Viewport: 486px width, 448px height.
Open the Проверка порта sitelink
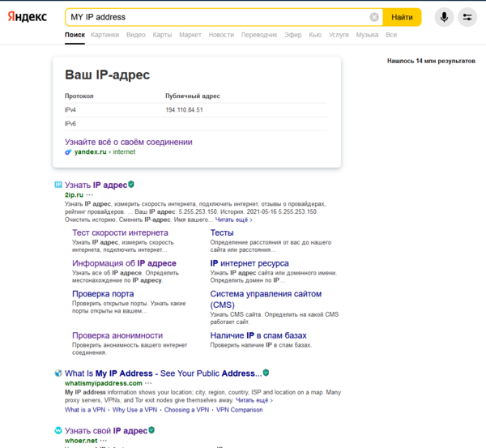point(103,293)
